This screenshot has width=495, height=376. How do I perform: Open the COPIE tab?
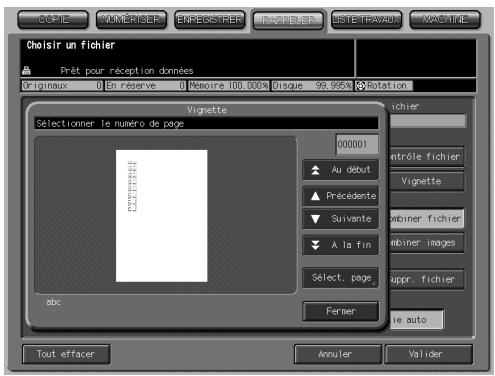coord(53,20)
